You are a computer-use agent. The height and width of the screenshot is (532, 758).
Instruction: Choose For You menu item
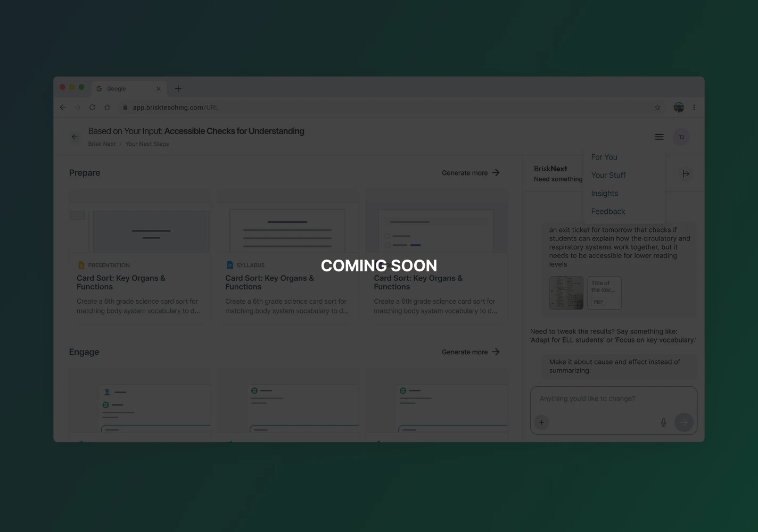(x=604, y=157)
